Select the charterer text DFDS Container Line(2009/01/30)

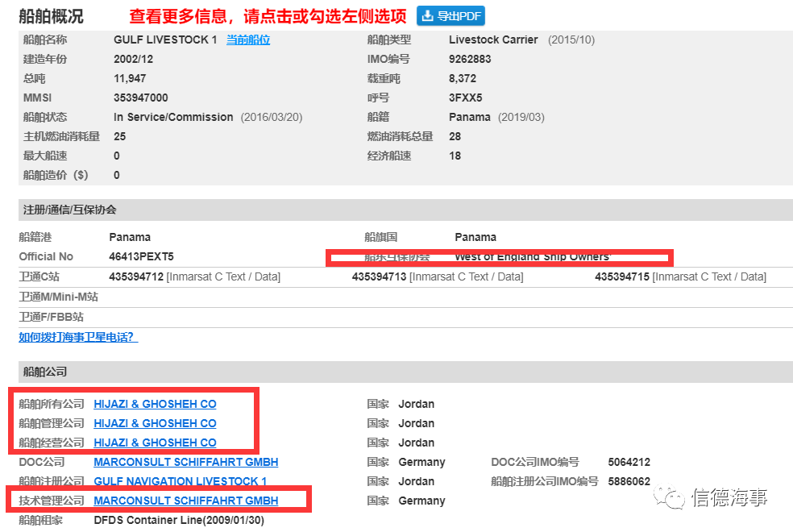(x=179, y=520)
